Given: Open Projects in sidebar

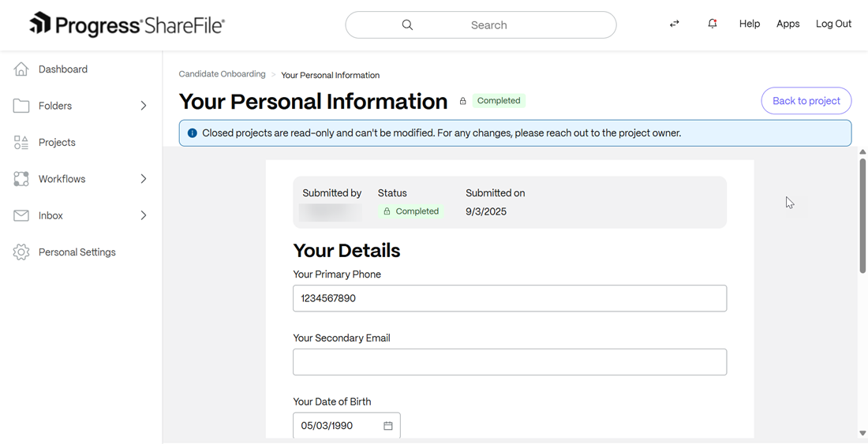Looking at the screenshot, I should tap(57, 142).
